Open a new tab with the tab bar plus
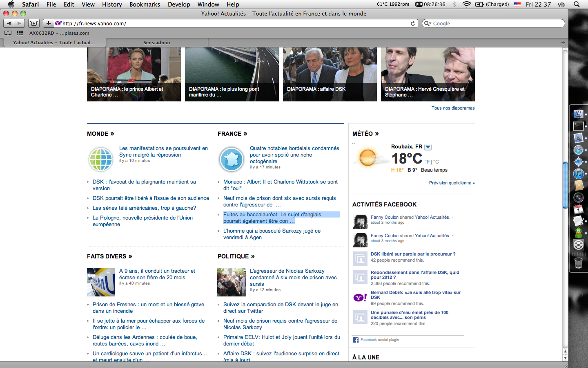The width and height of the screenshot is (588, 368). point(563,43)
